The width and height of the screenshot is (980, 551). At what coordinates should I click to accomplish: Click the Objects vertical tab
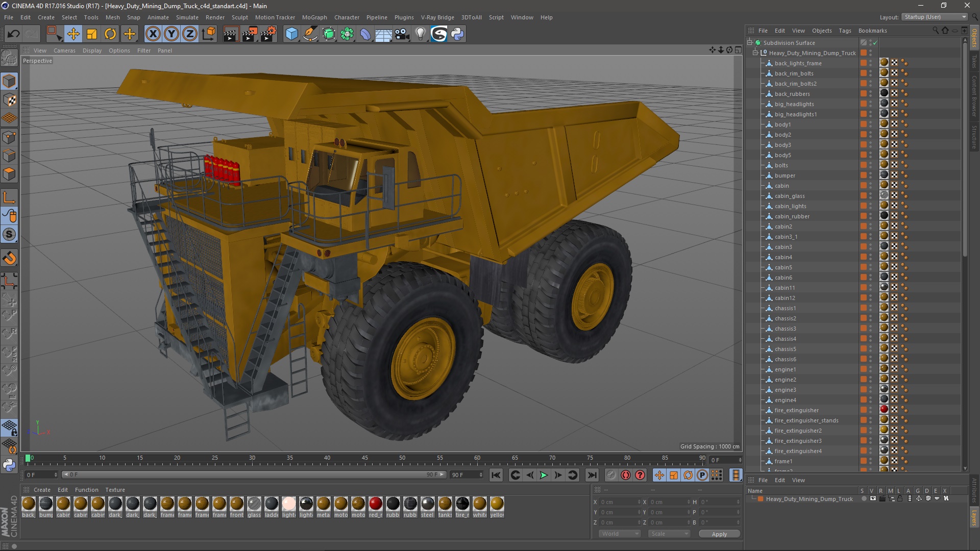point(974,38)
